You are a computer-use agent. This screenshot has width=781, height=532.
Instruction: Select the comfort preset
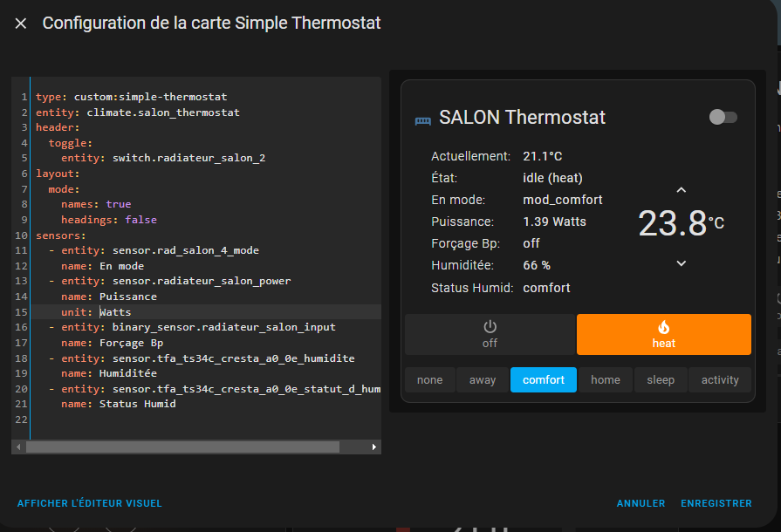543,380
